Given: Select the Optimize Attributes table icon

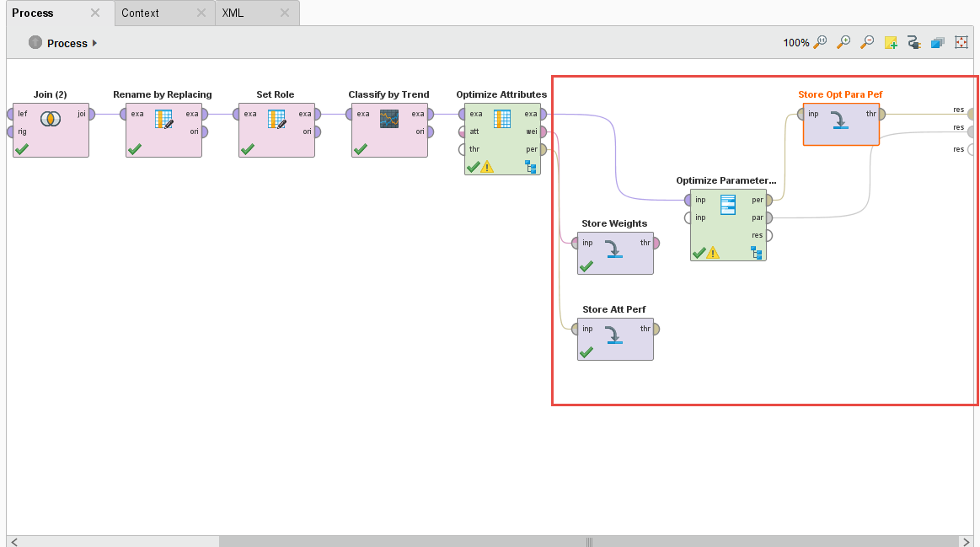Looking at the screenshot, I should click(502, 119).
